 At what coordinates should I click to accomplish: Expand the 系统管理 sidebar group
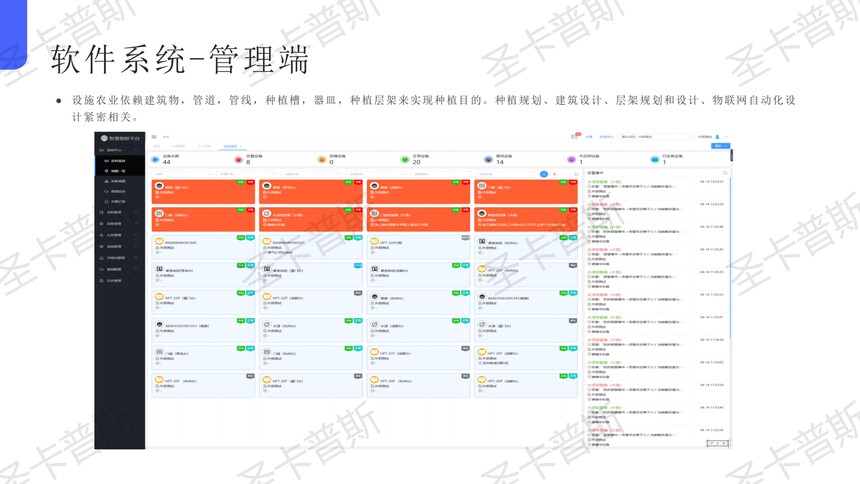[x=120, y=246]
